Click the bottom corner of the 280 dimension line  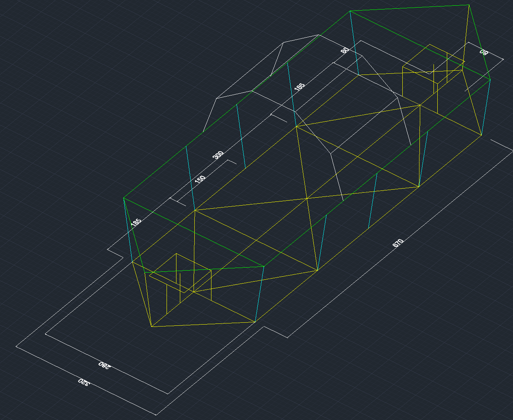point(168,393)
